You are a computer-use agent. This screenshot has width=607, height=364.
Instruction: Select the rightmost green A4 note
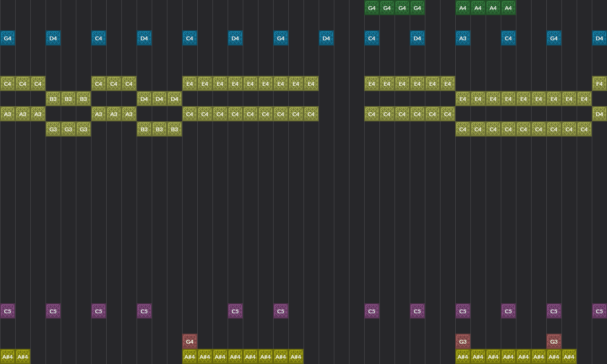tap(508, 8)
